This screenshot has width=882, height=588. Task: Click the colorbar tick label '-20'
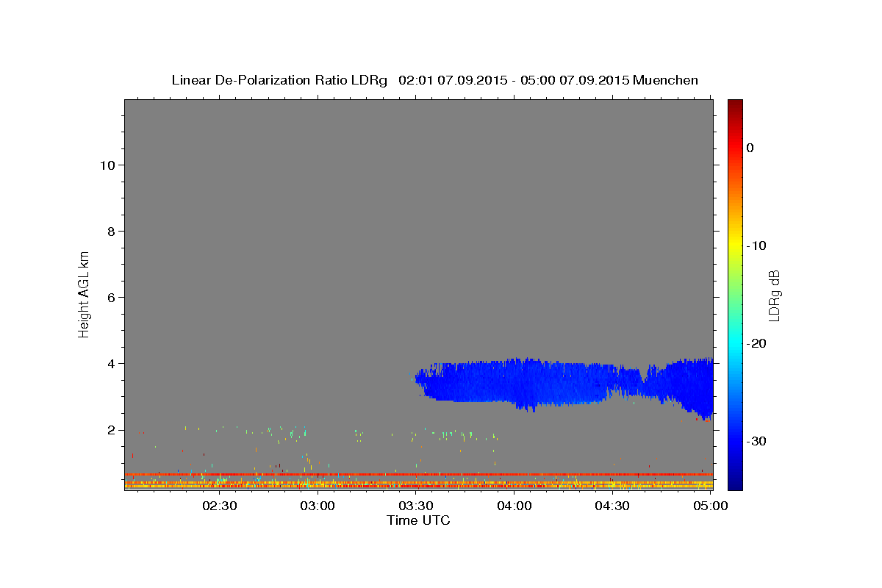pos(757,343)
